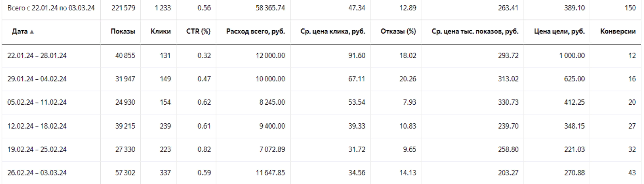Click total spend value 58 365.74
Screen dimensions: 644x184
click(270, 8)
